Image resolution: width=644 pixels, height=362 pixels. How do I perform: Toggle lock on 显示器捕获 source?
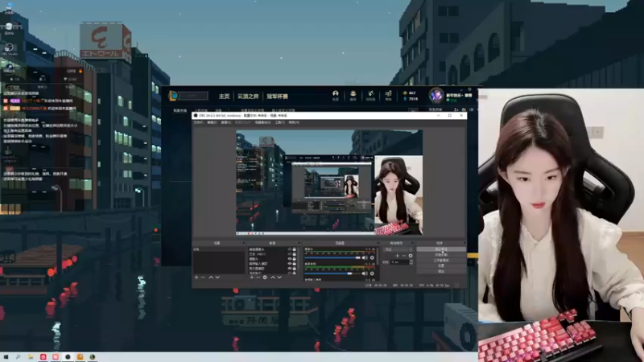[x=294, y=269]
